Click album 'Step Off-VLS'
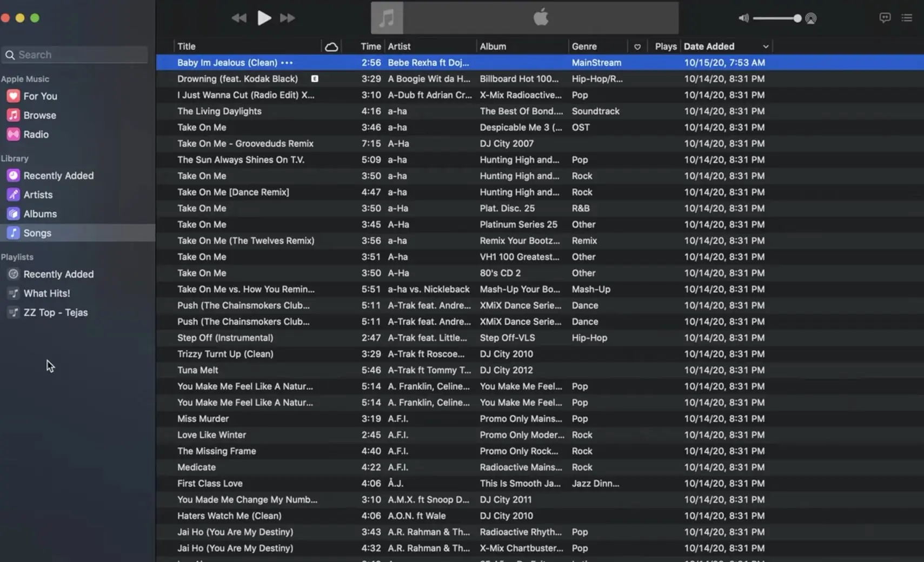The width and height of the screenshot is (924, 562). click(x=507, y=338)
